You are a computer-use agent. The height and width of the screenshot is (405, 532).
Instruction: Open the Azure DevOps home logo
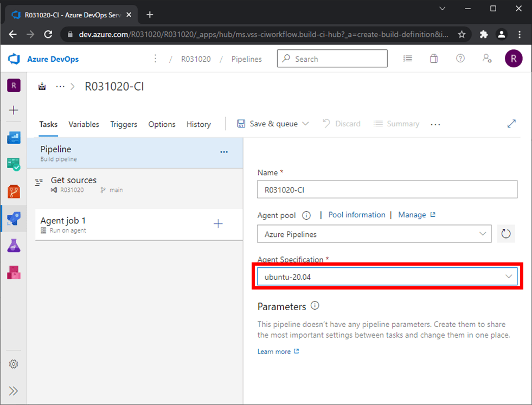(14, 59)
